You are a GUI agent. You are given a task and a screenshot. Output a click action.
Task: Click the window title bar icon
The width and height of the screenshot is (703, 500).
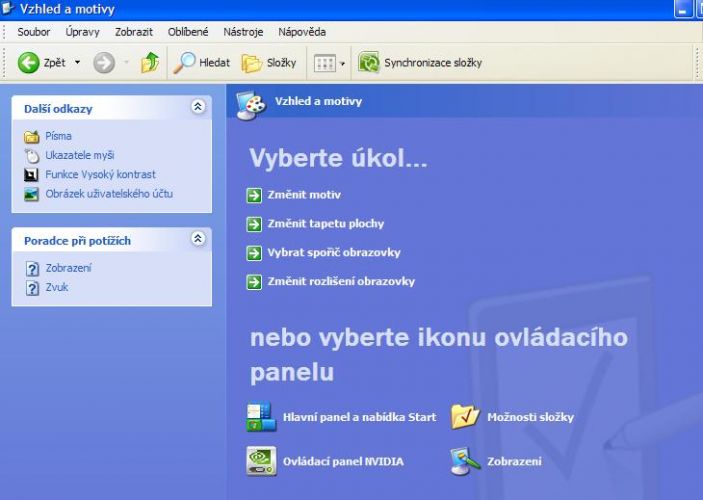pos(7,8)
